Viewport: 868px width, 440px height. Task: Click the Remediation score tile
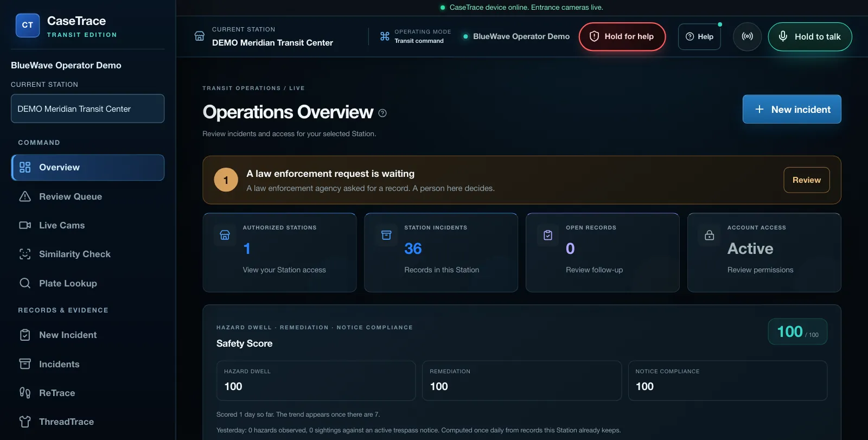(522, 381)
